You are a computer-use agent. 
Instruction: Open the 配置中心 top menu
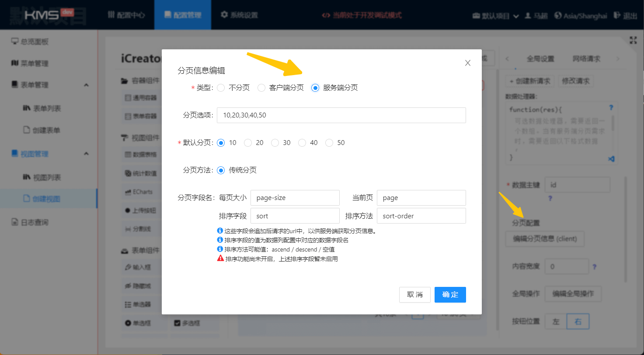126,15
